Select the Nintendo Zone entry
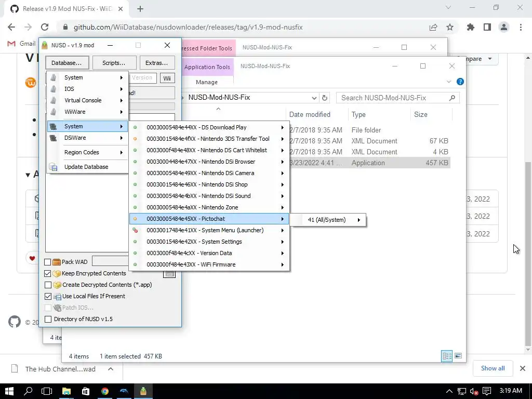The width and height of the screenshot is (532, 399). [x=209, y=208]
